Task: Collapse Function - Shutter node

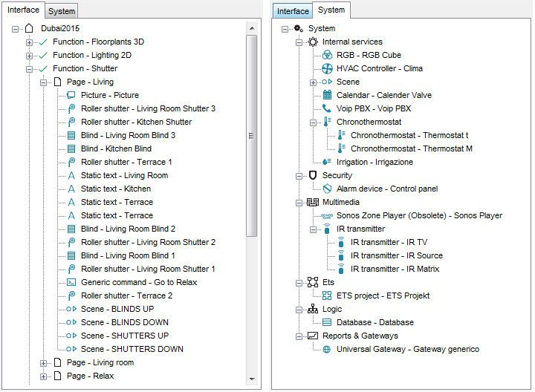Action: (x=29, y=69)
